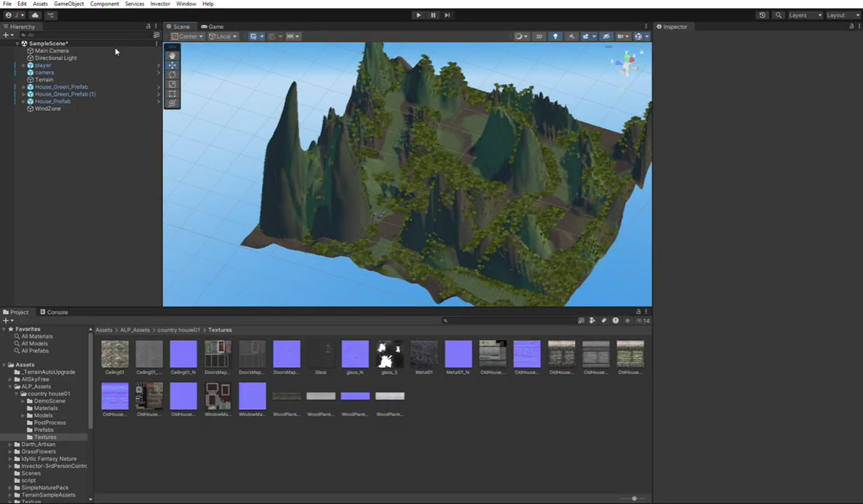The height and width of the screenshot is (504, 863).
Task: Toggle scene lighting bulb button
Action: pos(555,37)
